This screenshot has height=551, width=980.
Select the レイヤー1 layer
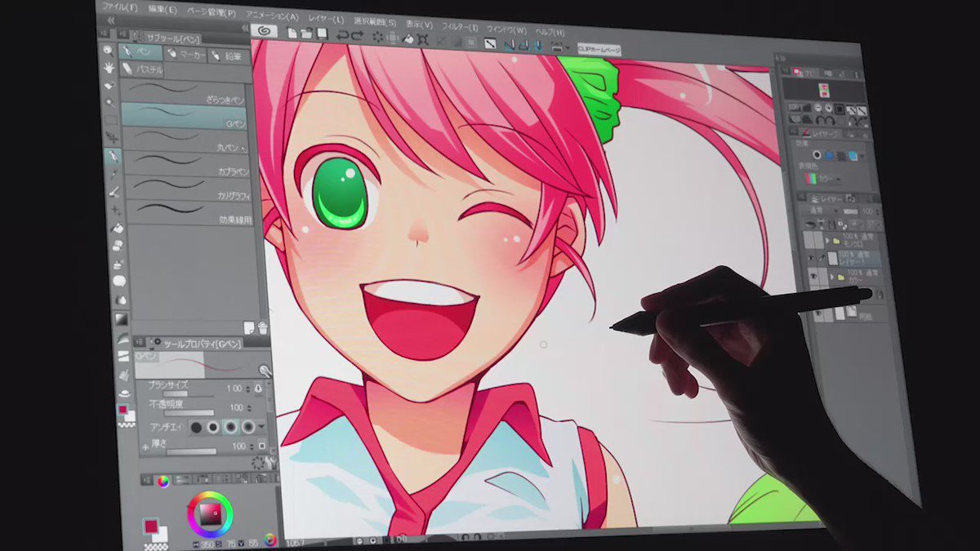854,260
